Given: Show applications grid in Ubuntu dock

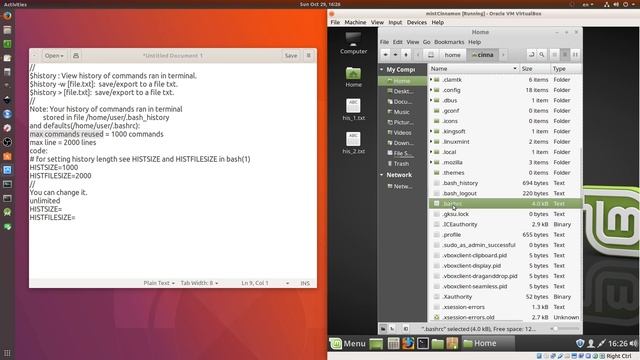Looking at the screenshot, I should (x=7, y=353).
